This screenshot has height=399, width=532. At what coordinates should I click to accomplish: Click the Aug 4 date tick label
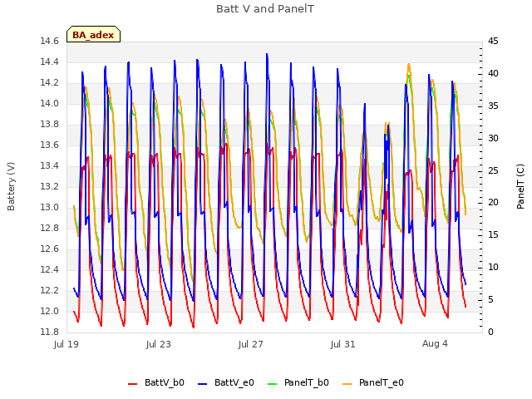coord(435,343)
